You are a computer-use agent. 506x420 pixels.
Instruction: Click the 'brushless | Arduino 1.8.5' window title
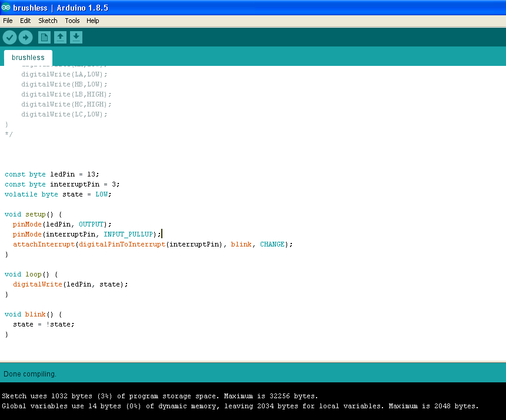tap(61, 8)
